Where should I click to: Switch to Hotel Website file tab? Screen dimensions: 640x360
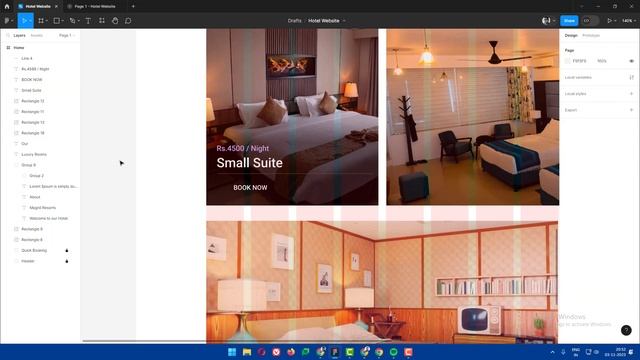point(37,6)
